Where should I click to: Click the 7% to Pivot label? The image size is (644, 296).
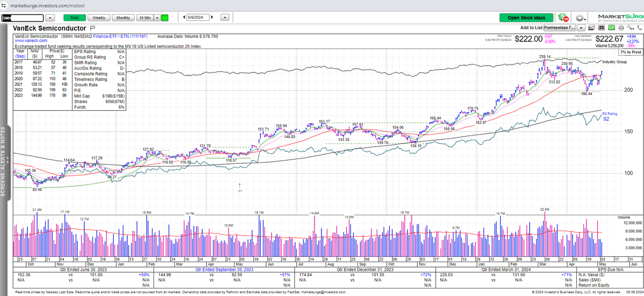(x=630, y=53)
